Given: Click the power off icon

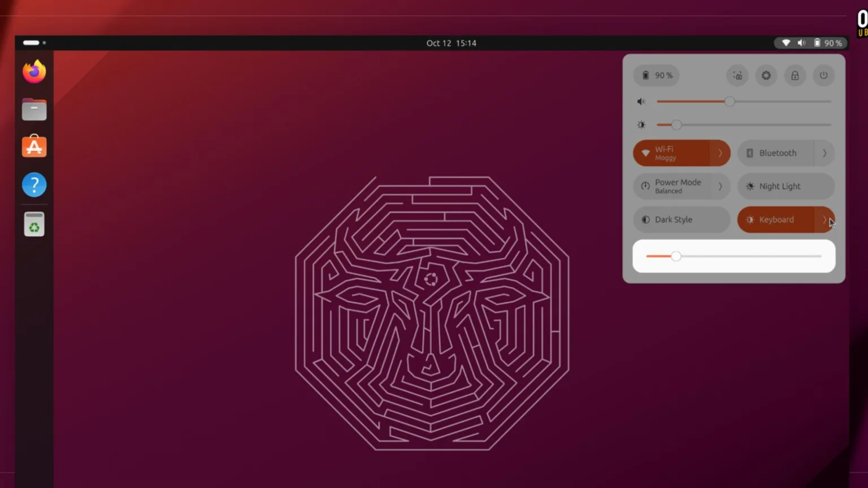Looking at the screenshot, I should (823, 75).
